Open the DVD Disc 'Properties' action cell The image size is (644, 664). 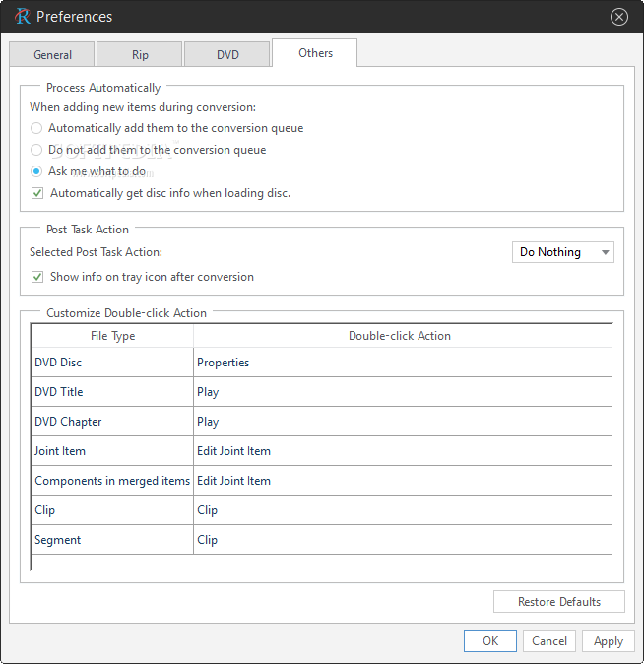pos(402,363)
